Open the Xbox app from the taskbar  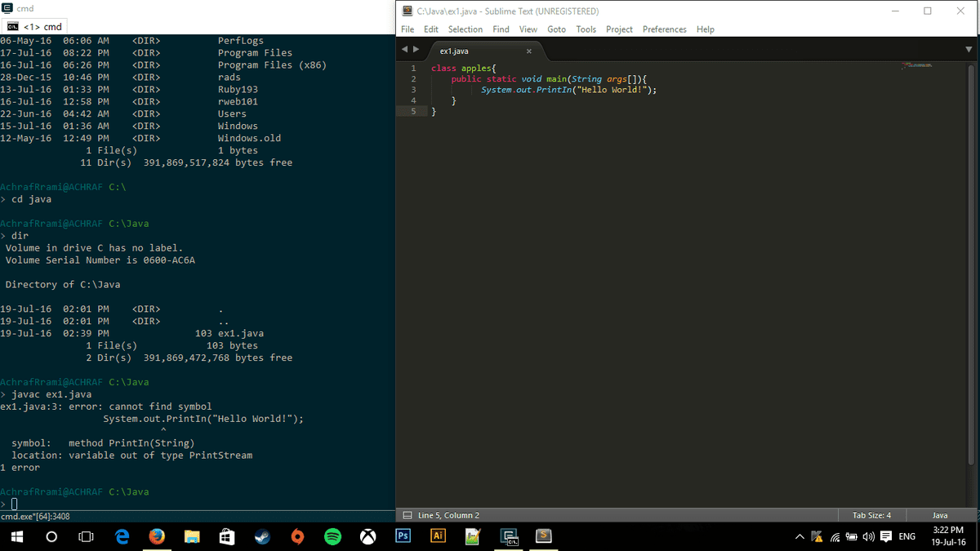click(x=367, y=536)
